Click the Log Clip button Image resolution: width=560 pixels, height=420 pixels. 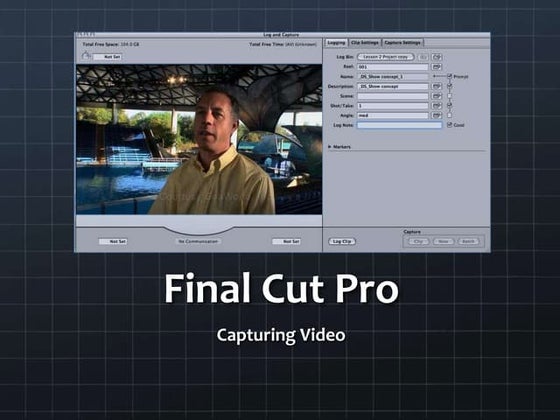pos(342,241)
